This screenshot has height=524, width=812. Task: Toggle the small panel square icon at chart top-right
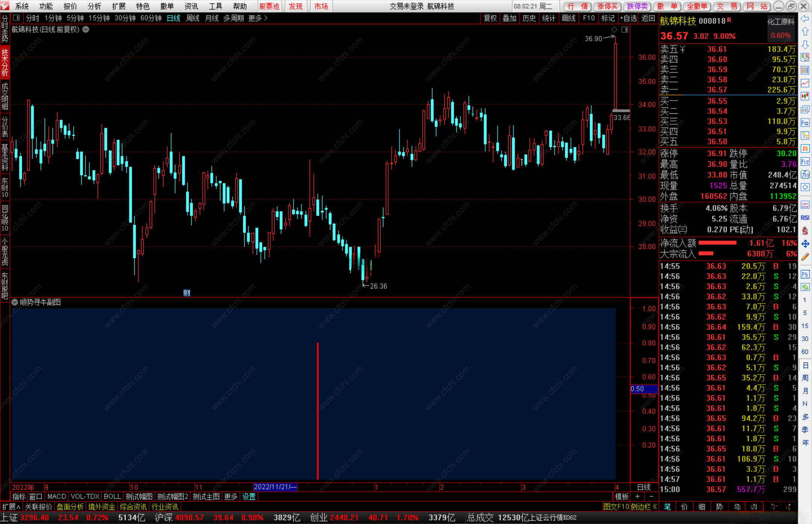pyautogui.click(x=625, y=30)
